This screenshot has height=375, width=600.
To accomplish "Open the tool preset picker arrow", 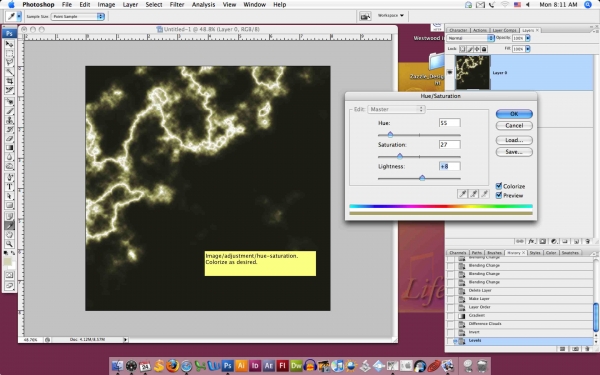I will click(19, 16).
